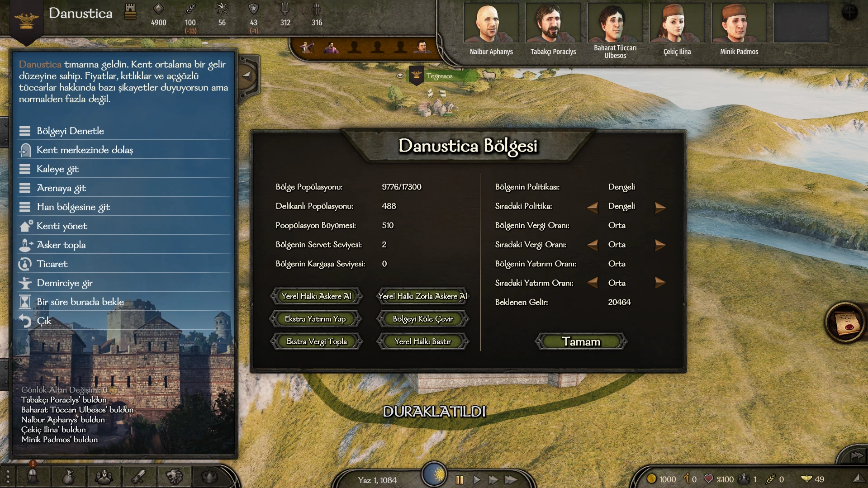Pause the game with the pause button
The image size is (868, 488).
pos(460,480)
